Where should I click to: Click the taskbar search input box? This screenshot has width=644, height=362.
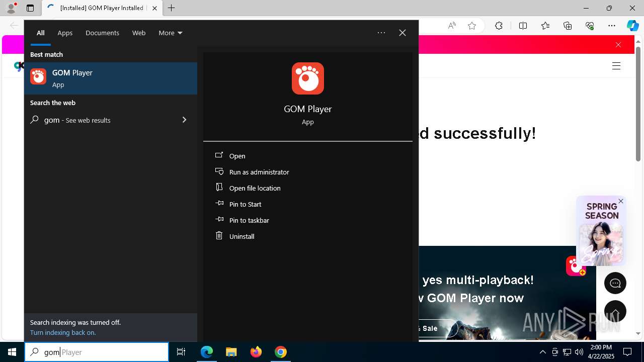(97, 352)
